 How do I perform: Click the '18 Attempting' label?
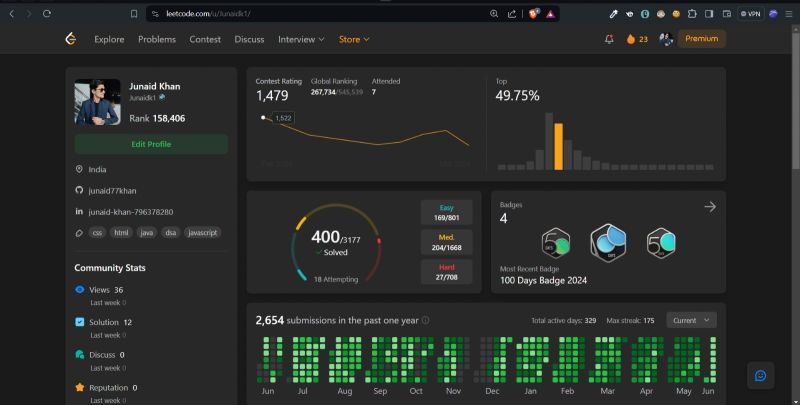336,279
